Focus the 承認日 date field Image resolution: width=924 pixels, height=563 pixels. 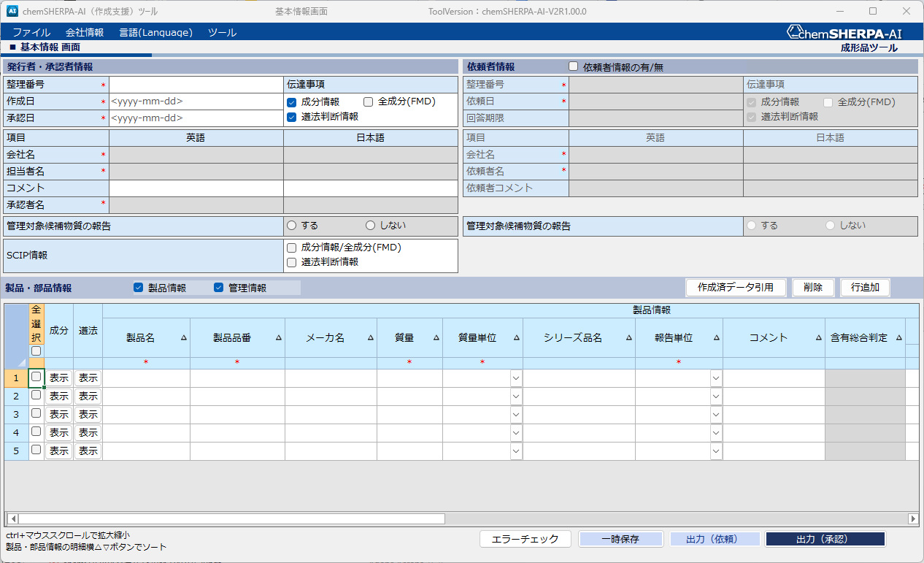(x=196, y=118)
